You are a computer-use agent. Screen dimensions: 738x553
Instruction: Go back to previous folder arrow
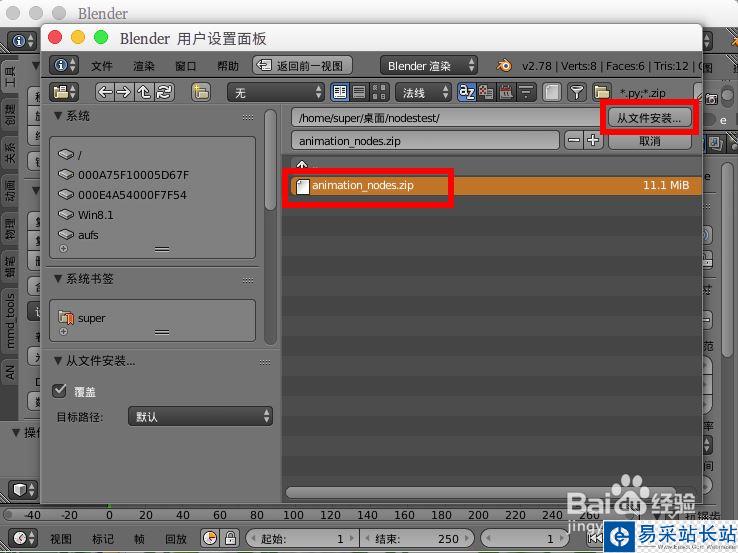coord(104,92)
